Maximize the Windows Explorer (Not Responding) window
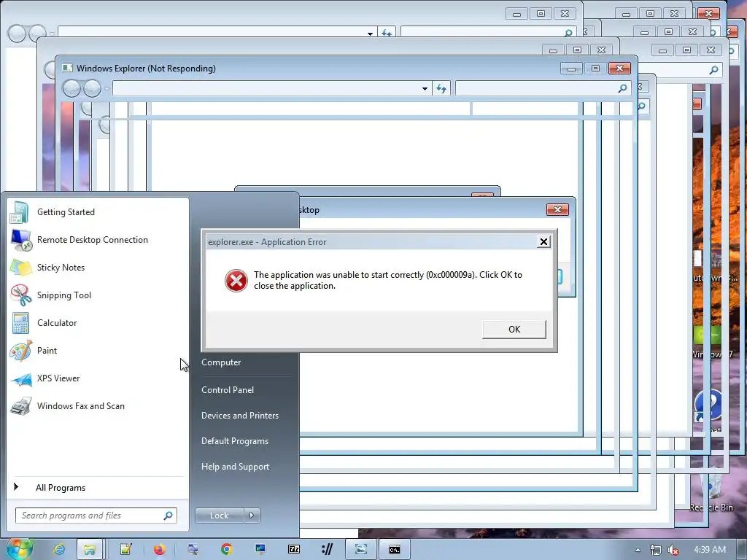 pos(595,68)
